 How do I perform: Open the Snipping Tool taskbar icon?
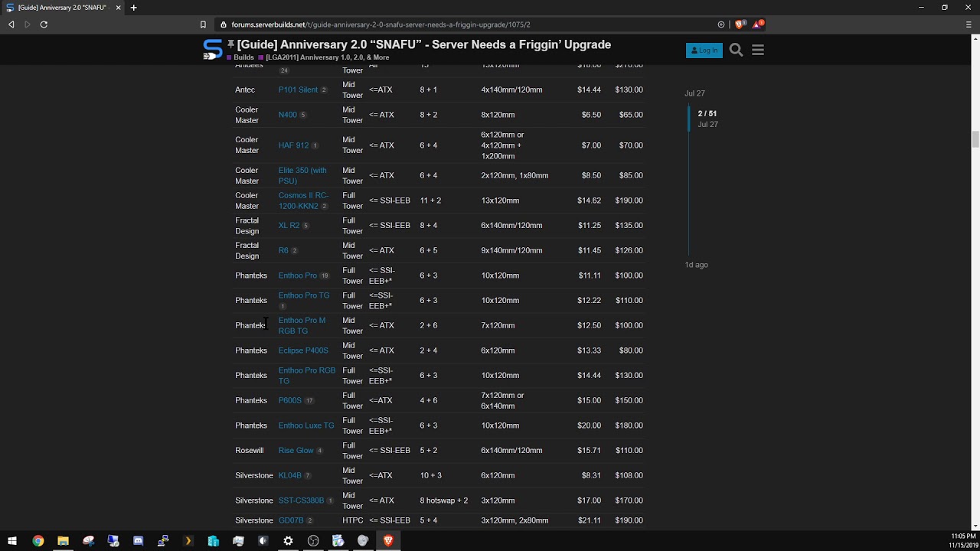[x=88, y=540]
